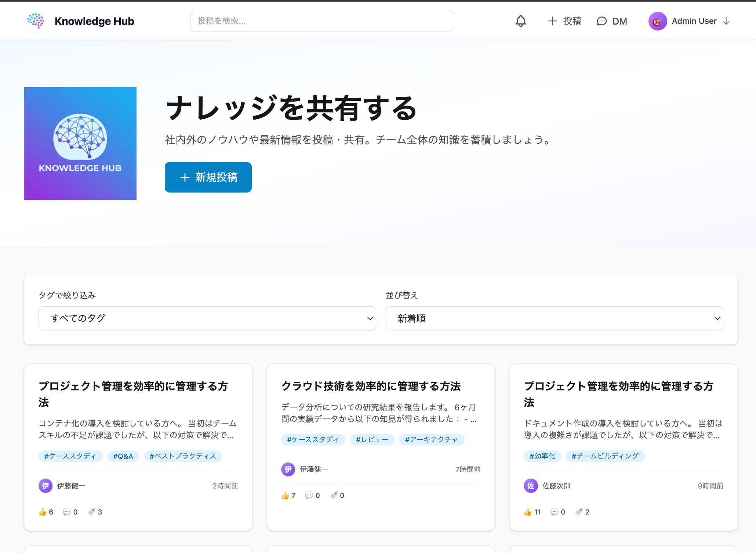Expand the Admin User menu arrow
Image resolution: width=756 pixels, height=553 pixels.
pos(726,21)
